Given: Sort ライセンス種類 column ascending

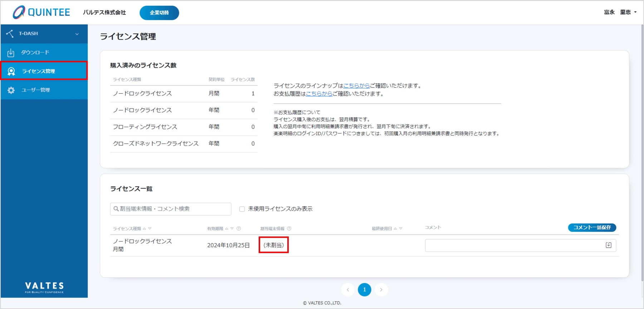Looking at the screenshot, I should pyautogui.click(x=145, y=229).
